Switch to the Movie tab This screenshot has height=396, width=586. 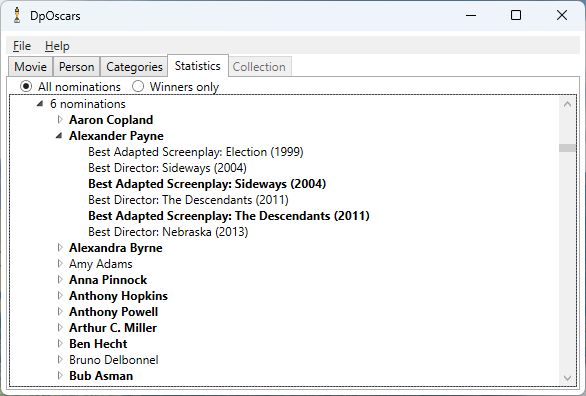coord(31,67)
